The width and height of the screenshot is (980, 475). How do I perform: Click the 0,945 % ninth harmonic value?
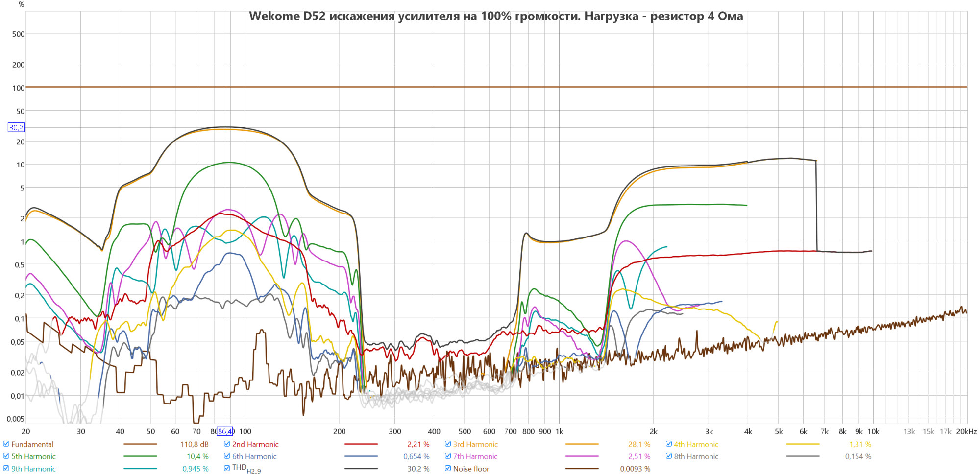[196, 469]
